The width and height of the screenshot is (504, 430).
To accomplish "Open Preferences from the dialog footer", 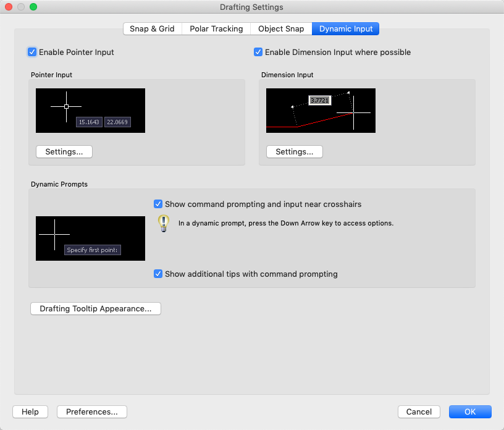I will point(92,411).
